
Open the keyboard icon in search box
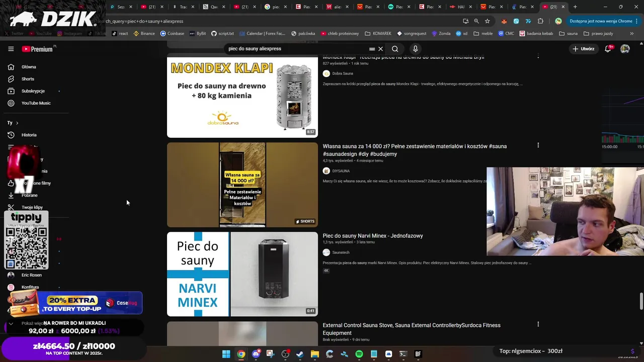(372, 49)
